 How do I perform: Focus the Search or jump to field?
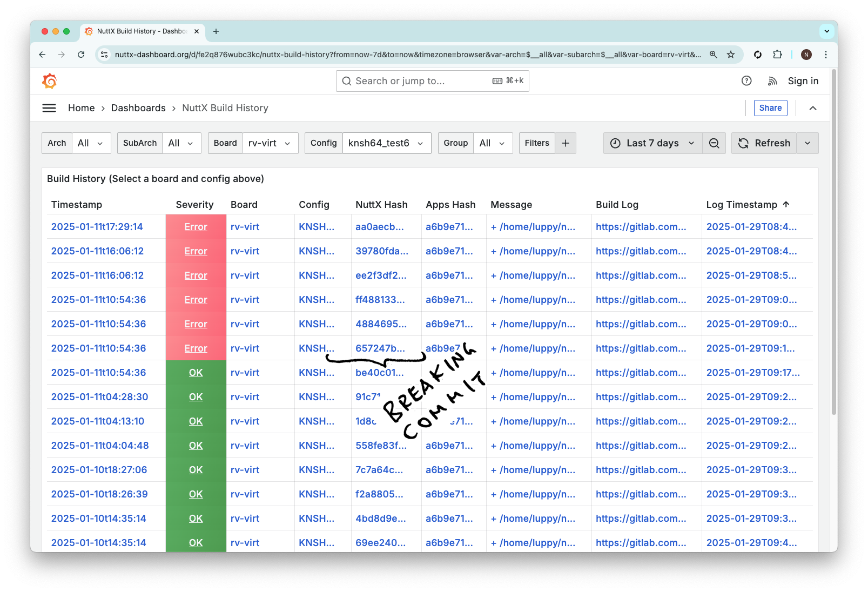pos(433,81)
